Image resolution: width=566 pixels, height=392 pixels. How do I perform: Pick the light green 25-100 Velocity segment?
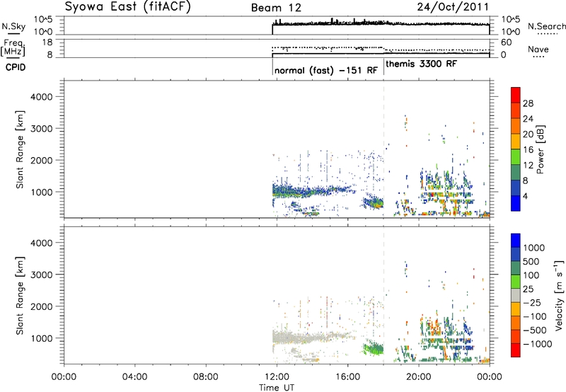coord(516,282)
